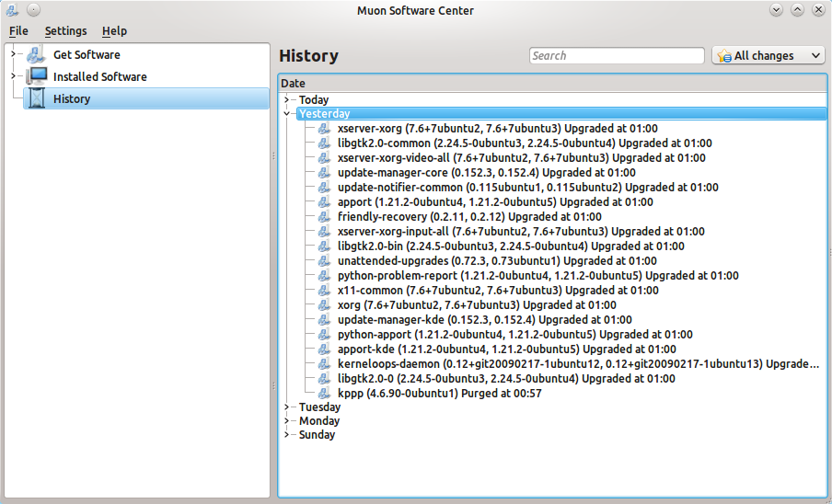Select the x11-common upgraded entry text

point(498,291)
